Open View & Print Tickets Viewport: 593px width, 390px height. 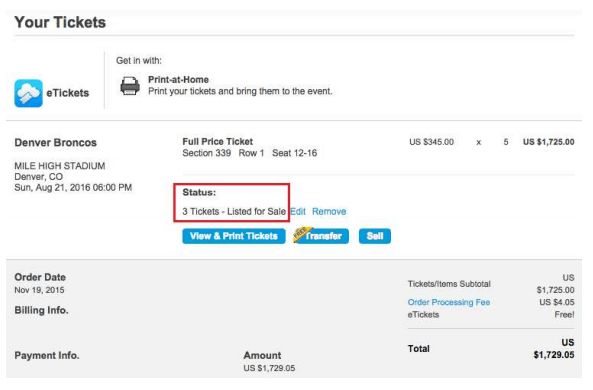click(234, 236)
